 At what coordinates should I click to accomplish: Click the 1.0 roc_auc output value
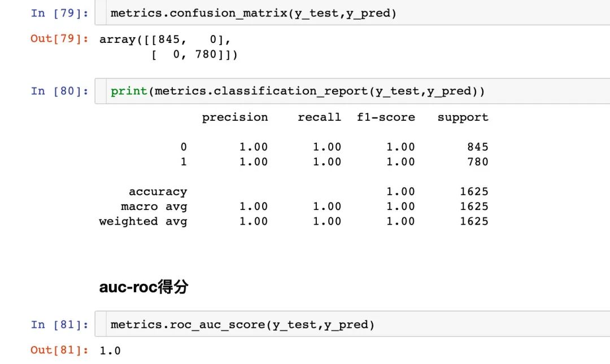(x=110, y=351)
